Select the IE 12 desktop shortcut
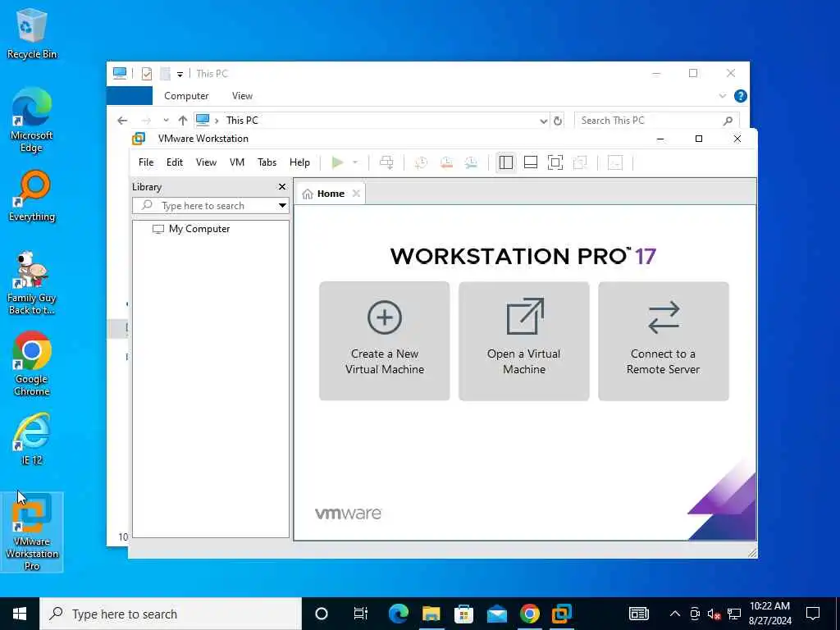 32,438
